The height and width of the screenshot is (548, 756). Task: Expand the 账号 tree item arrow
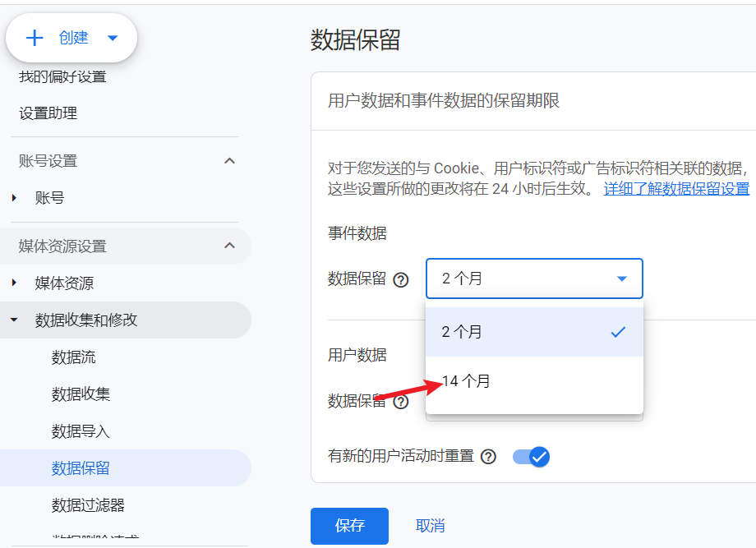(x=15, y=198)
